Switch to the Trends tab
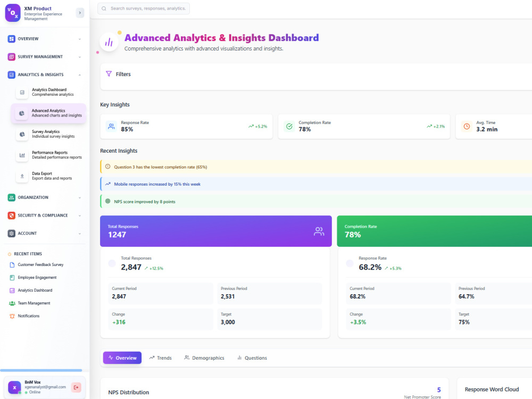This screenshot has width=532, height=399. [161, 358]
